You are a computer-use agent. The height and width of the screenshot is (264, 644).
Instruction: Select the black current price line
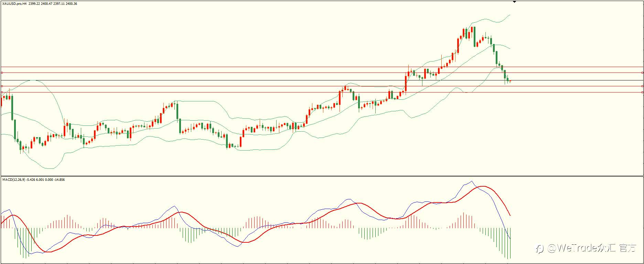[322, 80]
